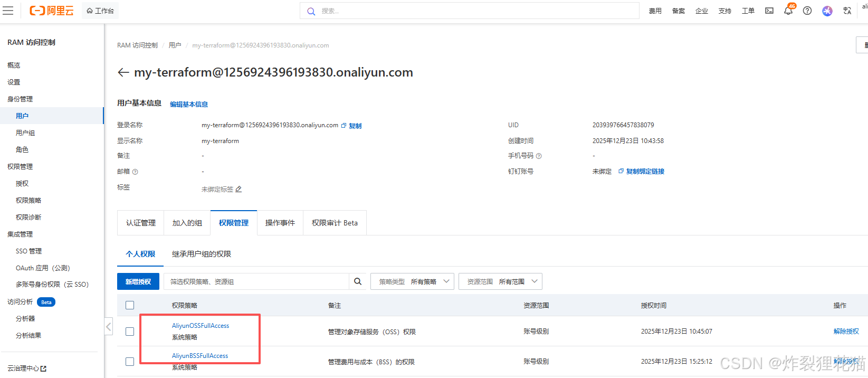
Task: Open the Cloud Shell terminal icon
Action: pos(769,11)
